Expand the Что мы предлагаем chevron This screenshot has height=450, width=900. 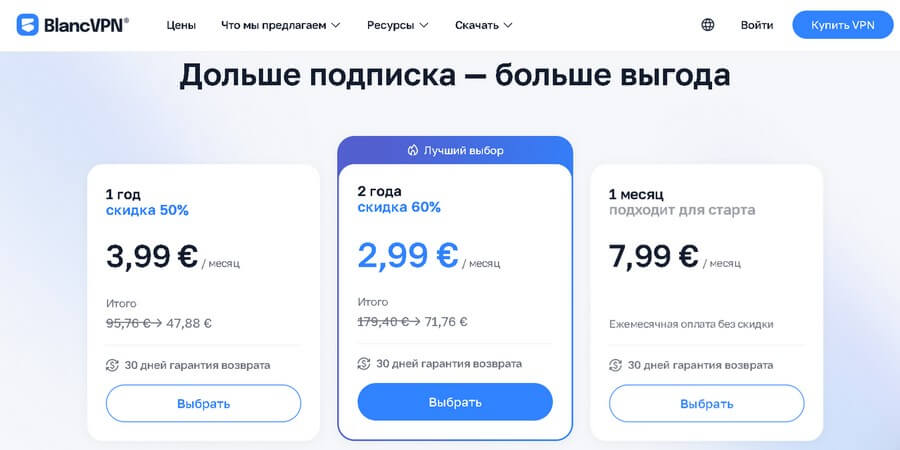(336, 25)
